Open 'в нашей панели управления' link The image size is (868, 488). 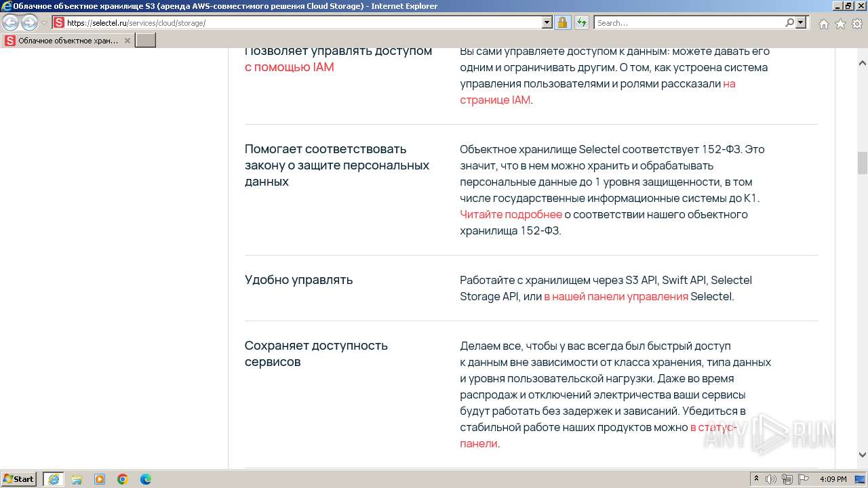[x=616, y=296]
